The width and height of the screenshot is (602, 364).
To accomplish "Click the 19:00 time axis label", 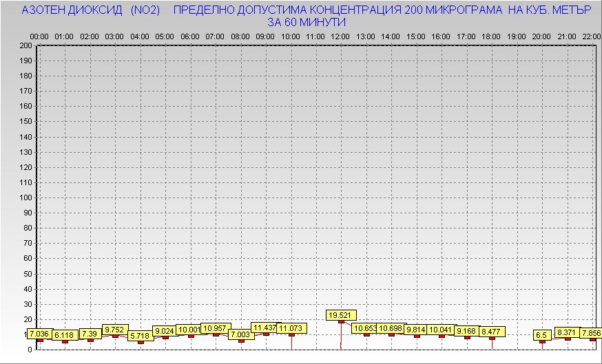I will click(517, 37).
